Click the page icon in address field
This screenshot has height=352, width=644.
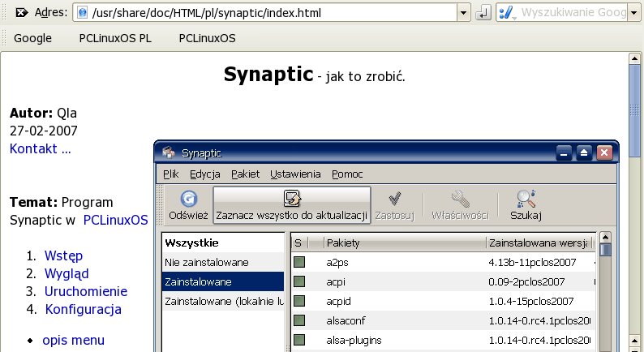[83, 13]
